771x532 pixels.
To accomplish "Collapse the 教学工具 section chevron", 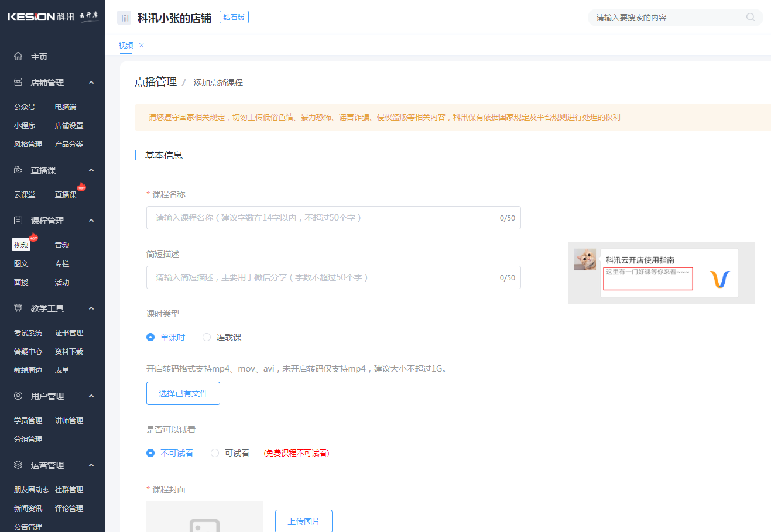I will click(91, 308).
